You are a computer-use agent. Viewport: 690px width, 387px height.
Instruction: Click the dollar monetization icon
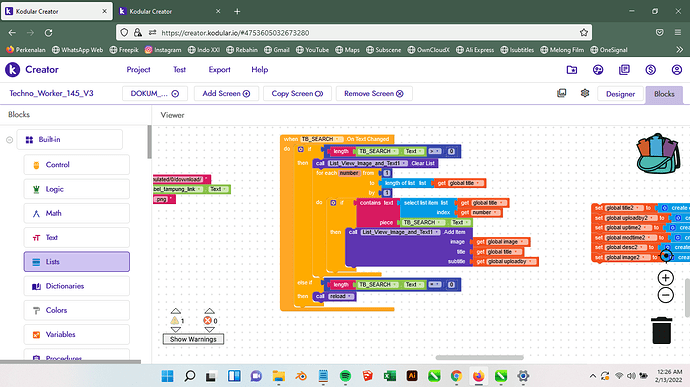pyautogui.click(x=650, y=70)
